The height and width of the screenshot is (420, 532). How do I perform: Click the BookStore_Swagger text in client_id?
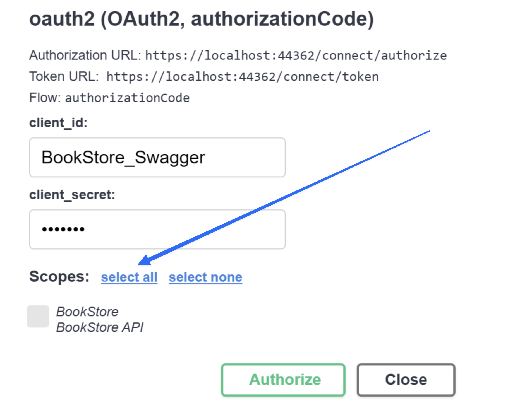[x=123, y=157]
